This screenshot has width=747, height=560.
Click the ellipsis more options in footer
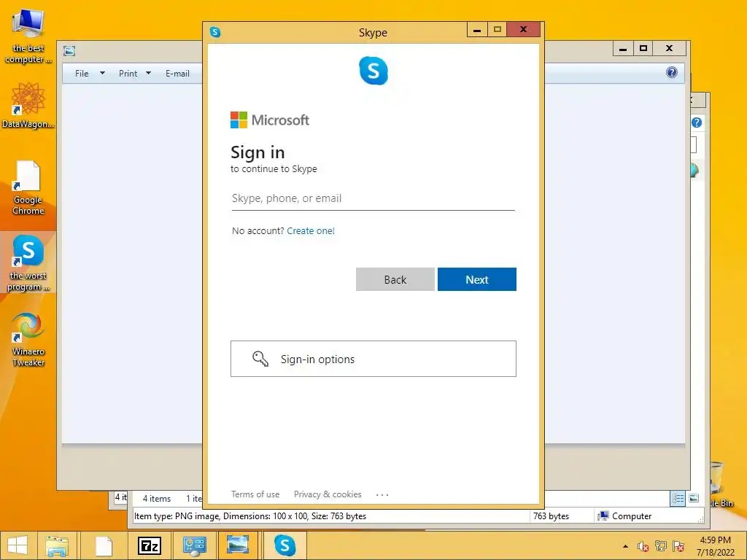point(382,495)
